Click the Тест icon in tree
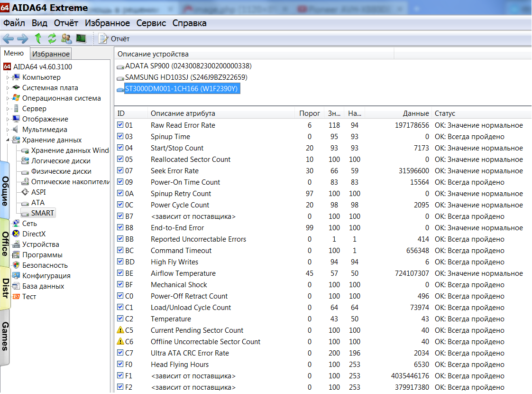 pos(16,297)
